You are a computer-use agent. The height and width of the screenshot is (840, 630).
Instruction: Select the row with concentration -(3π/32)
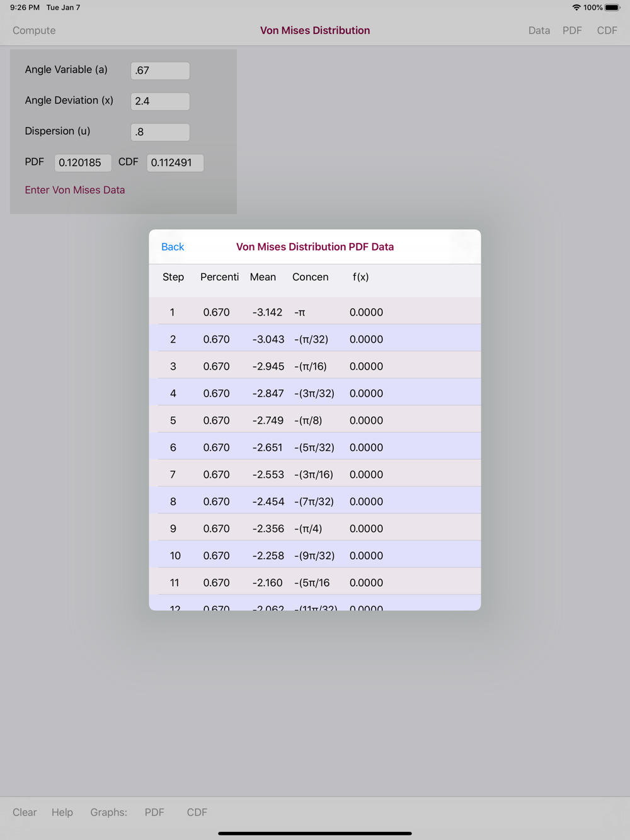(x=315, y=392)
